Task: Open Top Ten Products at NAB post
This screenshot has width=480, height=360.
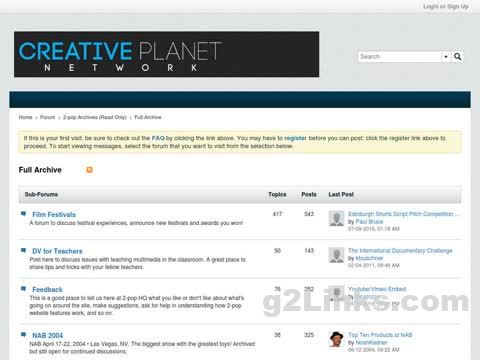Action: pyautogui.click(x=380, y=335)
